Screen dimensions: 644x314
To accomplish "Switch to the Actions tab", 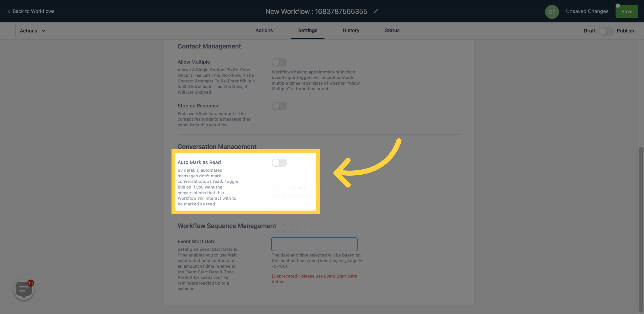I will [x=264, y=30].
